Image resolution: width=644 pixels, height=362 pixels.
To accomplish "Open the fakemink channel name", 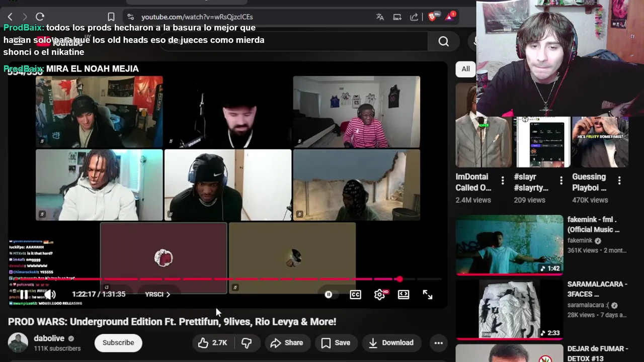I will [580, 240].
